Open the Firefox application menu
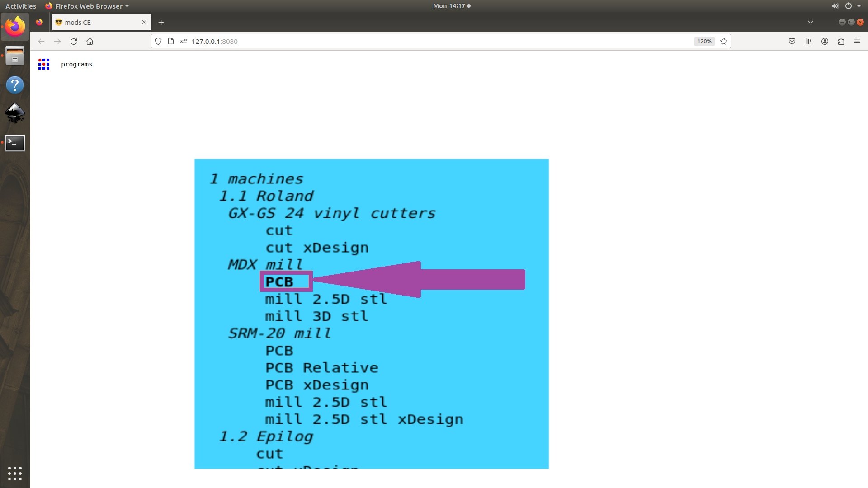This screenshot has width=868, height=488. (857, 41)
